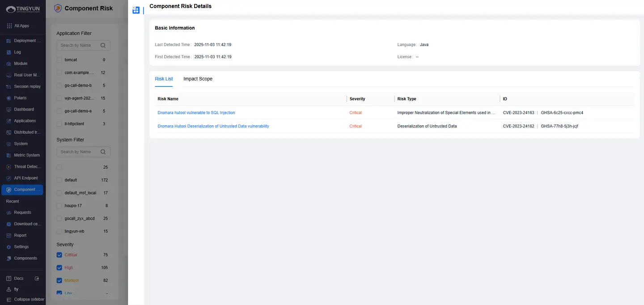Open the Docs external link arrow

(x=37, y=279)
